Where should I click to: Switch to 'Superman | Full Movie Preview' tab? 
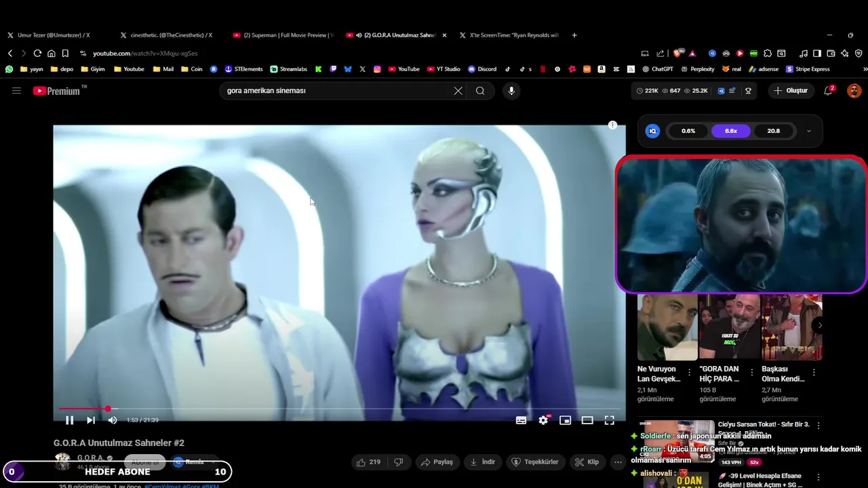(x=283, y=35)
